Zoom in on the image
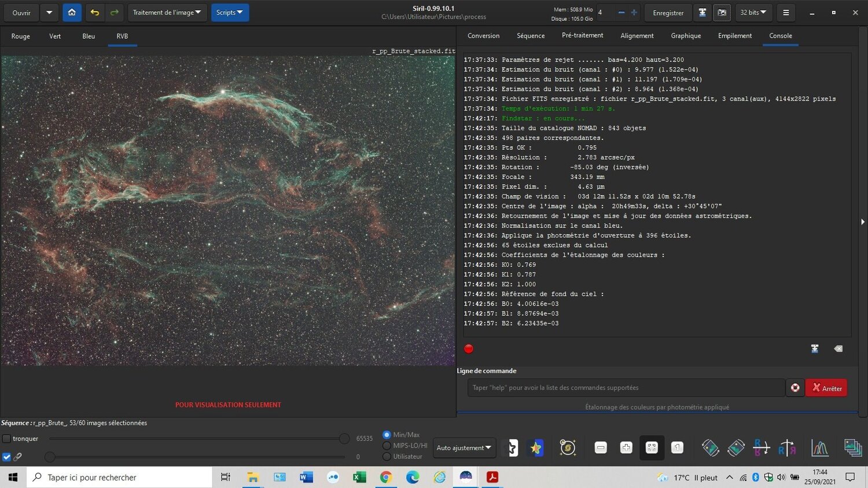Screen dimensions: 868x488 click(x=626, y=447)
